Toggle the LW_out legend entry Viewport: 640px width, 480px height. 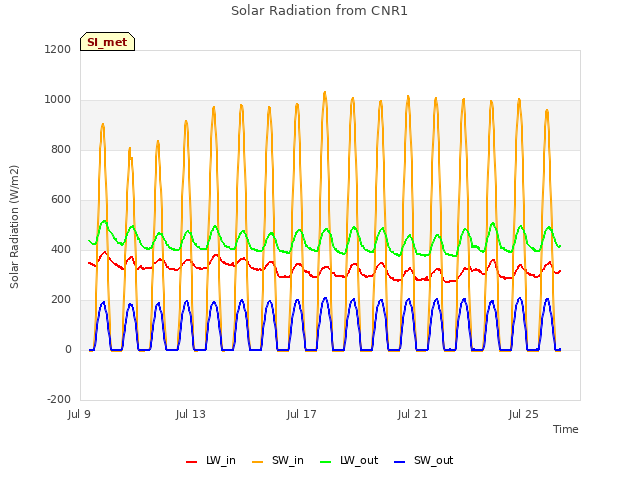pos(349,460)
